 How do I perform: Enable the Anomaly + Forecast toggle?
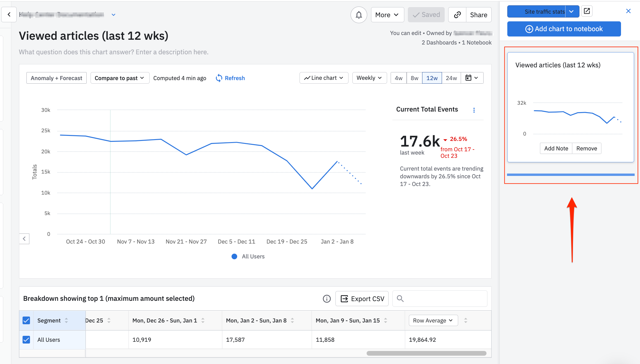56,78
